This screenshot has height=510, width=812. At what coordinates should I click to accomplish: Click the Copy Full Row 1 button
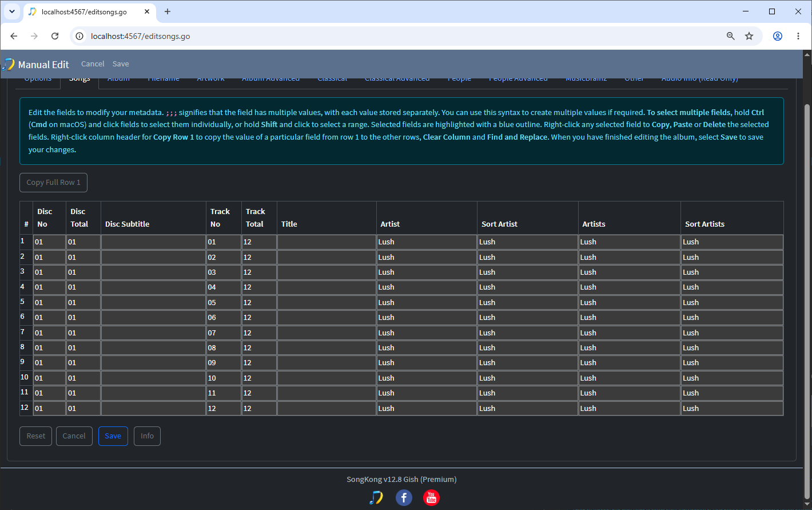(53, 183)
